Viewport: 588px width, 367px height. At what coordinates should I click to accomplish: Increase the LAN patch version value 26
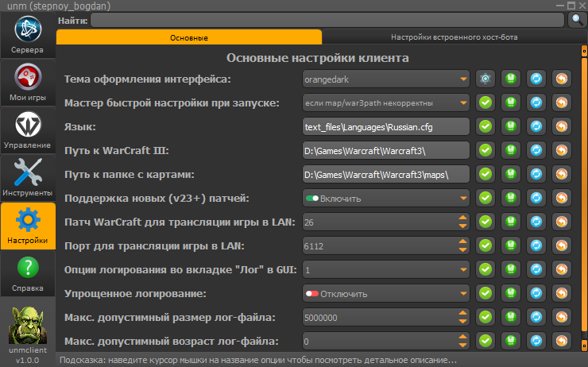pyautogui.click(x=463, y=218)
